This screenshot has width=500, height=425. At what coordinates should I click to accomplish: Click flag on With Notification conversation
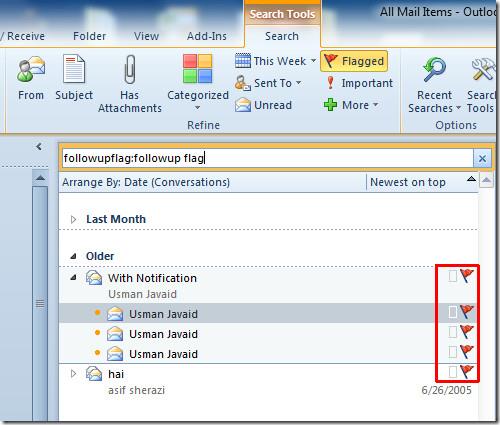click(467, 276)
